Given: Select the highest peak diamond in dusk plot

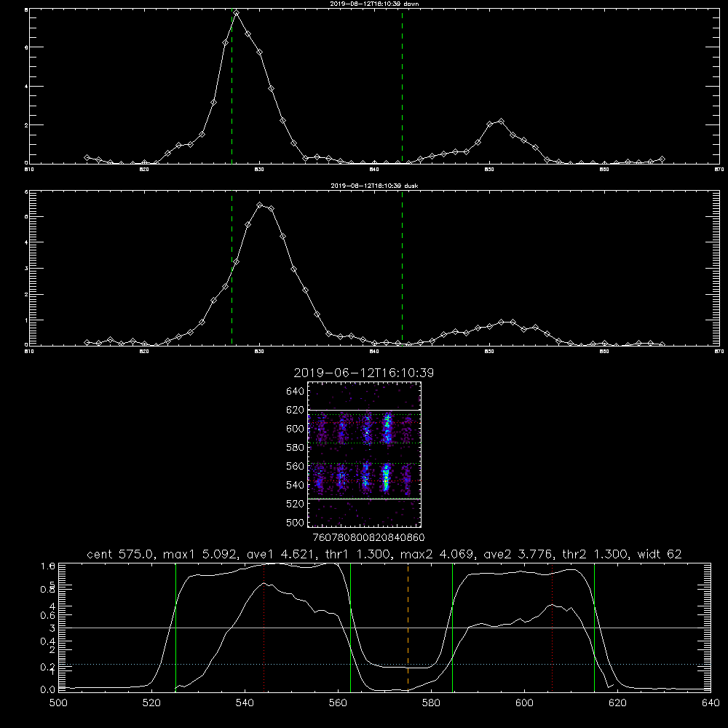Looking at the screenshot, I should click(x=260, y=205).
